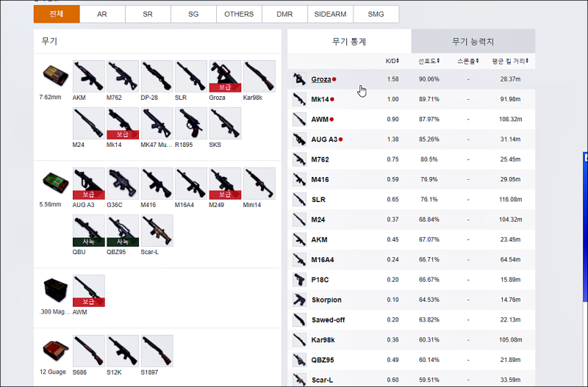The width and height of the screenshot is (588, 387).
Task: Open the Groza link in stats table
Action: 321,79
